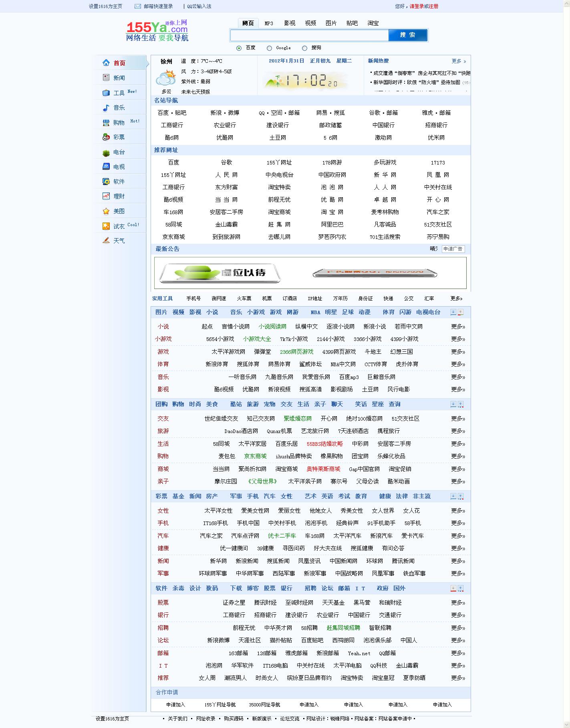Click the star icon beside 美图

click(x=106, y=211)
